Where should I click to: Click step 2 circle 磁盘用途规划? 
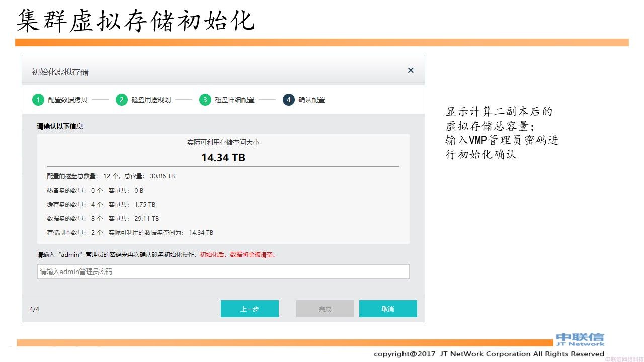tap(121, 100)
